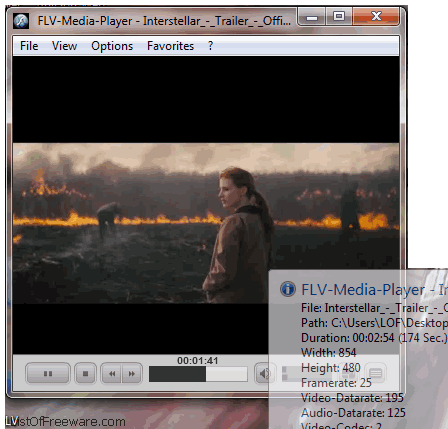
Task: Minimize the FLV-Media-Player window
Action: tap(312, 17)
